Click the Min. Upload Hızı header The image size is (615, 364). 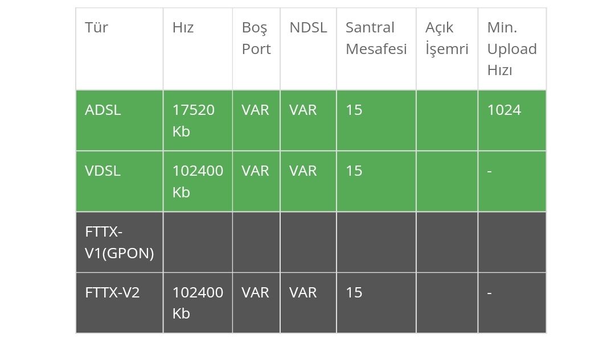[512, 49]
